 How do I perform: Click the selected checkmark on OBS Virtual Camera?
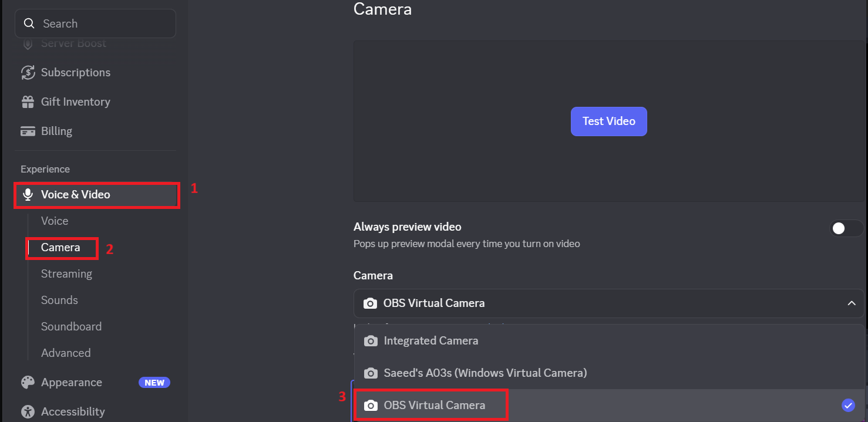coord(848,405)
